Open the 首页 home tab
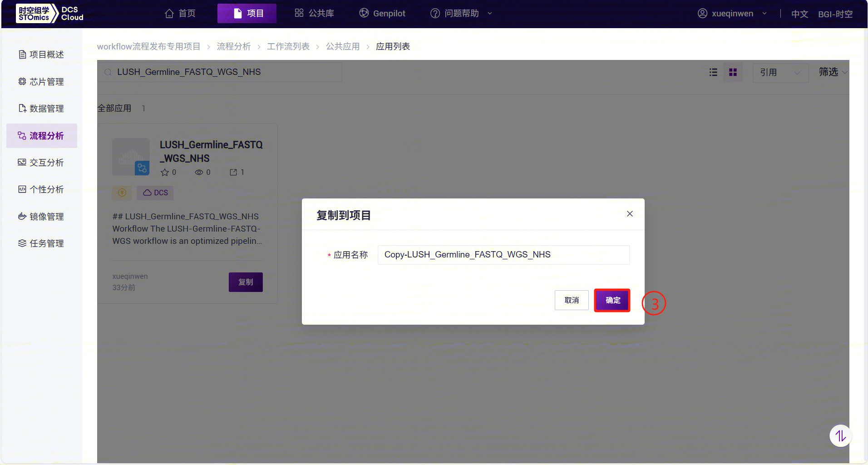 (x=180, y=13)
